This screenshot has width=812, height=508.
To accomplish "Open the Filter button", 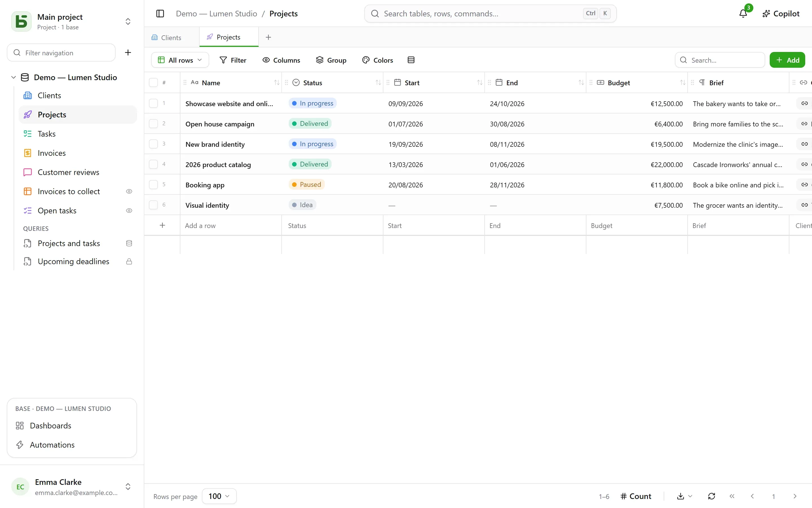I will [233, 60].
